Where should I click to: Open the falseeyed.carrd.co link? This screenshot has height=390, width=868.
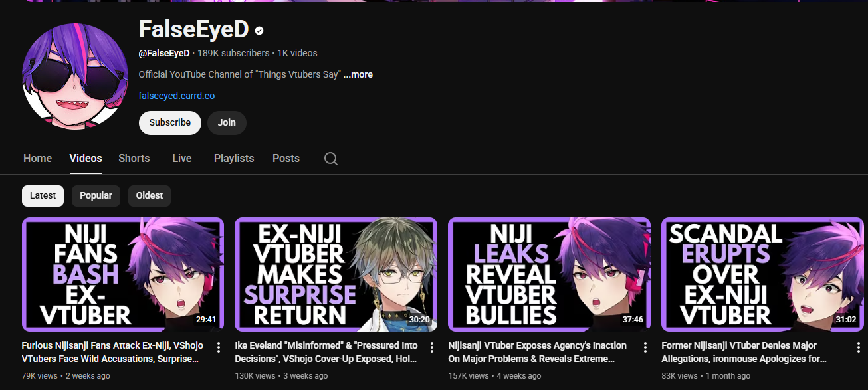[x=177, y=96]
